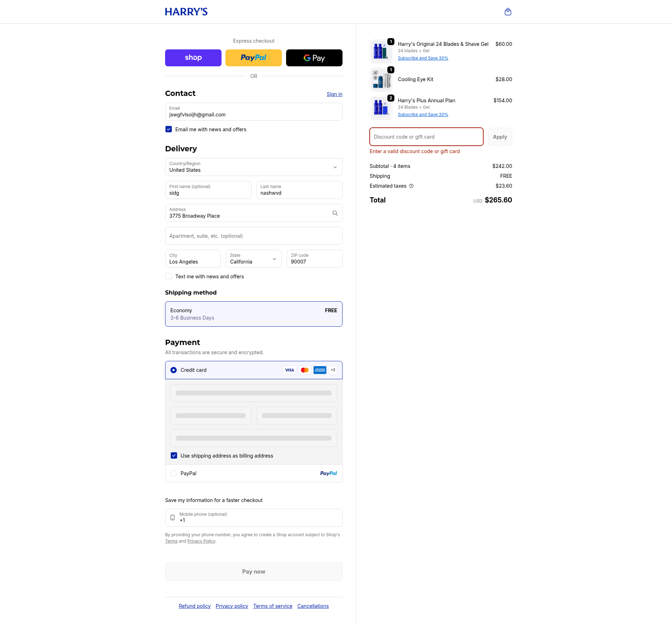Open the Country/Region dropdown
Image resolution: width=672 pixels, height=623 pixels.
point(253,167)
